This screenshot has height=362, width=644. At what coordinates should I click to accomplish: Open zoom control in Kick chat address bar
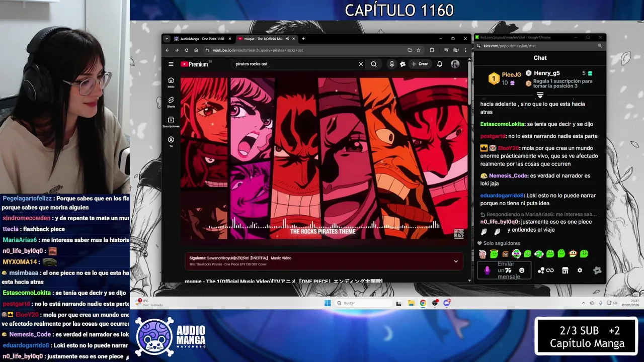point(600,46)
